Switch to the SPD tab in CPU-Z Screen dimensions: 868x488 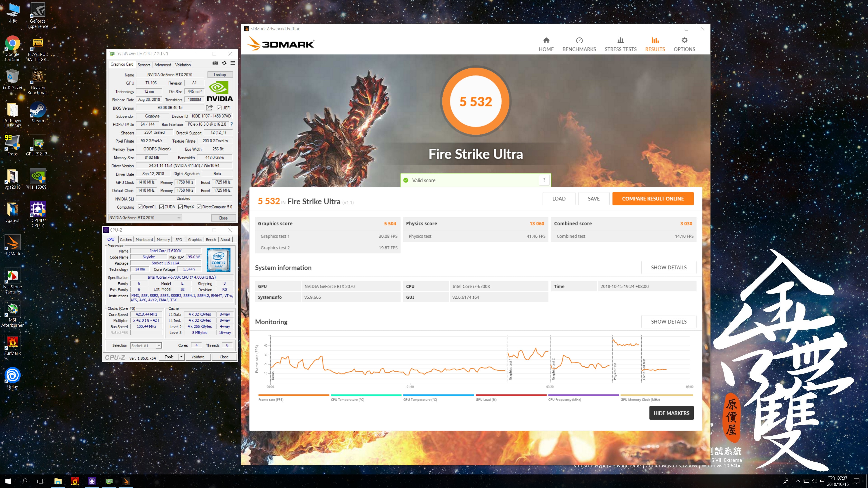click(179, 239)
